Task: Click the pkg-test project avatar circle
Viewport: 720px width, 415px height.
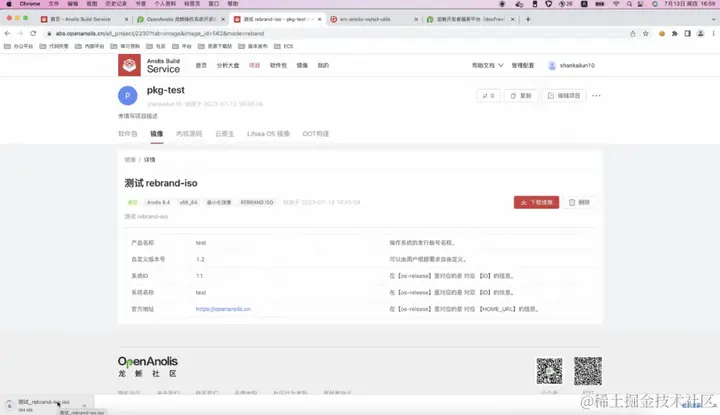Action: [x=128, y=95]
